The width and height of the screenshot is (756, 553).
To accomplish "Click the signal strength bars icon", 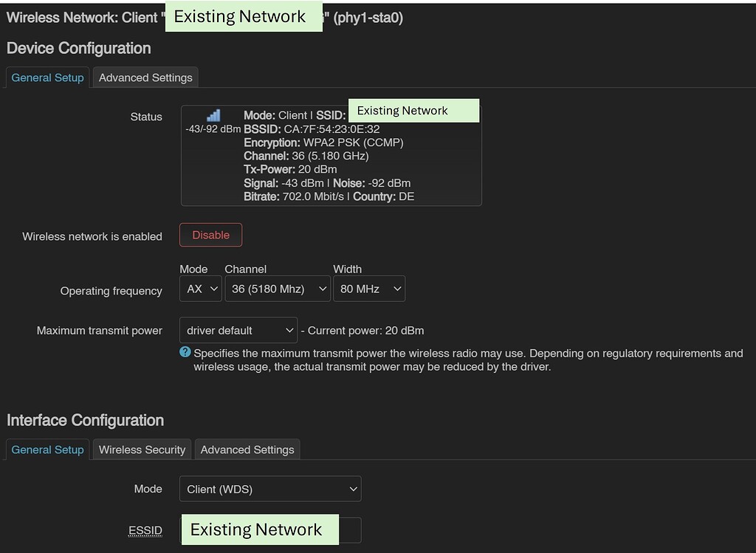I will (x=213, y=114).
